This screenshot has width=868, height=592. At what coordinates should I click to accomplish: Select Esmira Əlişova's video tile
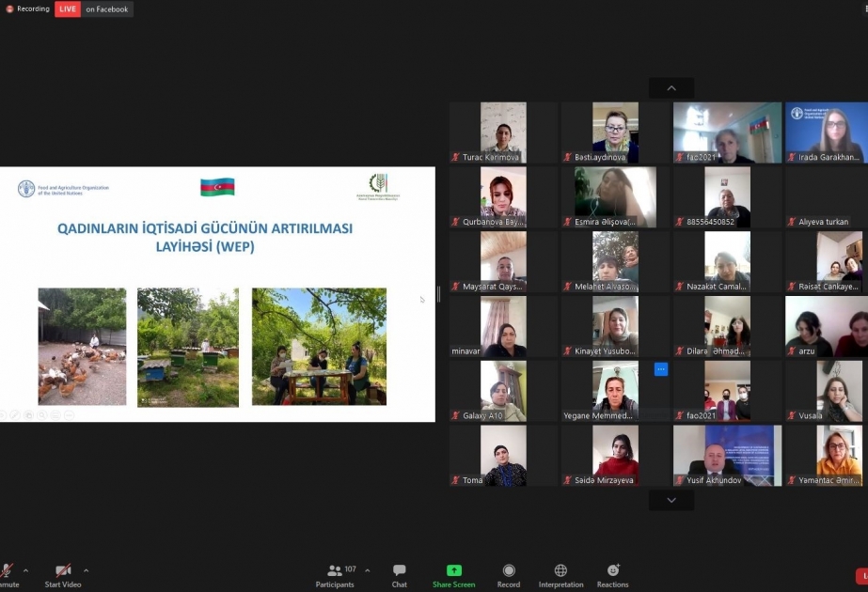click(x=615, y=197)
